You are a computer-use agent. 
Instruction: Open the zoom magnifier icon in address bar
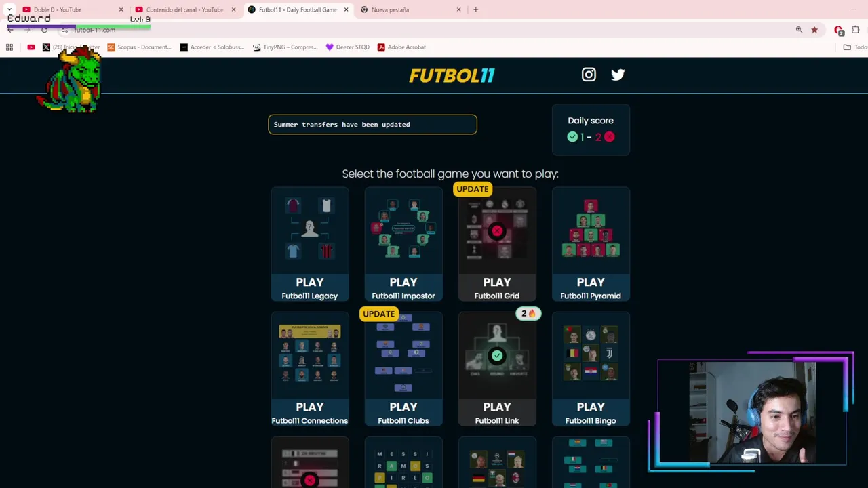799,30
